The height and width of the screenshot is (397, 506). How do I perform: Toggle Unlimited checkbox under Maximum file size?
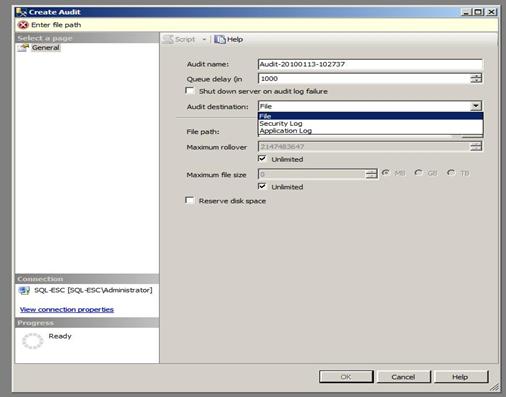point(262,186)
